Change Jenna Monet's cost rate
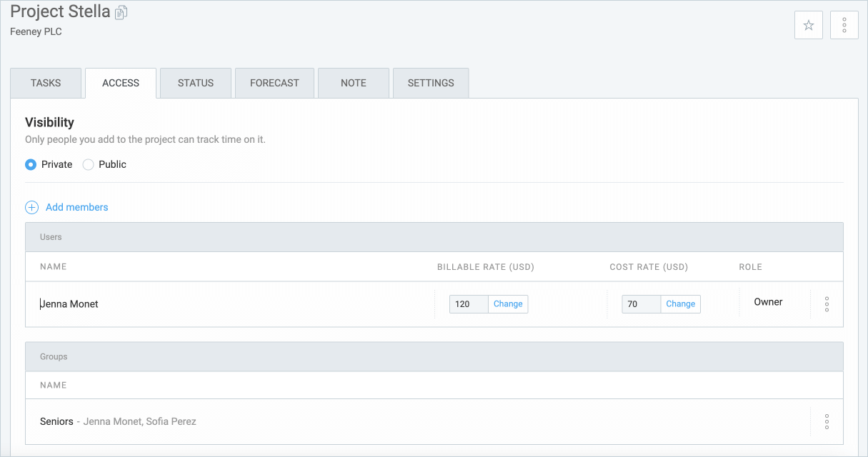This screenshot has height=457, width=868. point(680,303)
